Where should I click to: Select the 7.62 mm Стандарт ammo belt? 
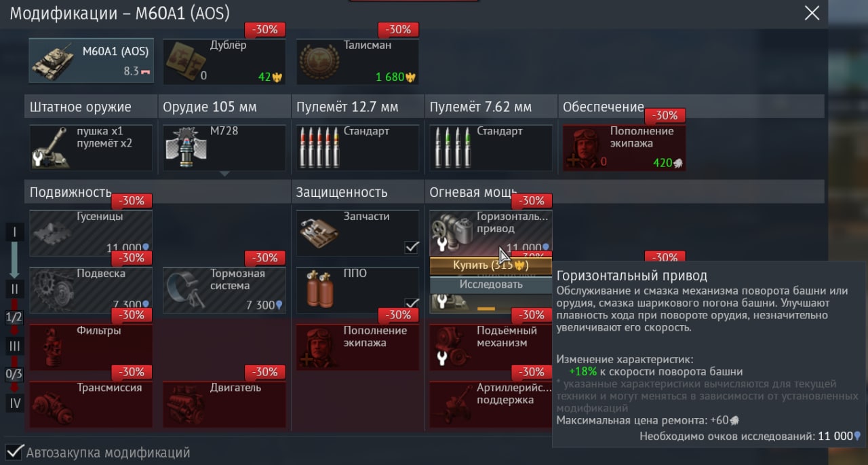click(491, 147)
